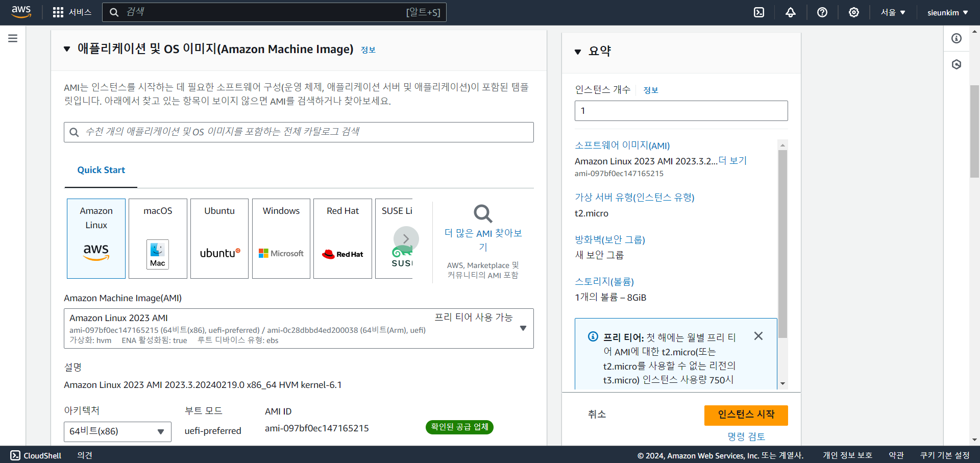Click the summary panel scroll down arrow
Image resolution: width=980 pixels, height=463 pixels.
pyautogui.click(x=782, y=384)
